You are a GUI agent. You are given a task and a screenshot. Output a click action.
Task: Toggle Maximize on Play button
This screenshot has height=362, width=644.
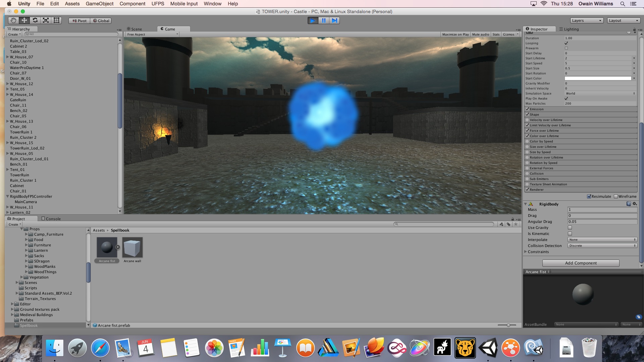tap(455, 35)
